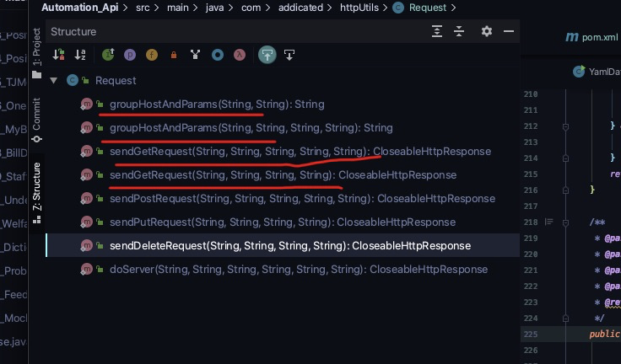Fold code block at line 218
621x364 pixels.
tap(565, 222)
